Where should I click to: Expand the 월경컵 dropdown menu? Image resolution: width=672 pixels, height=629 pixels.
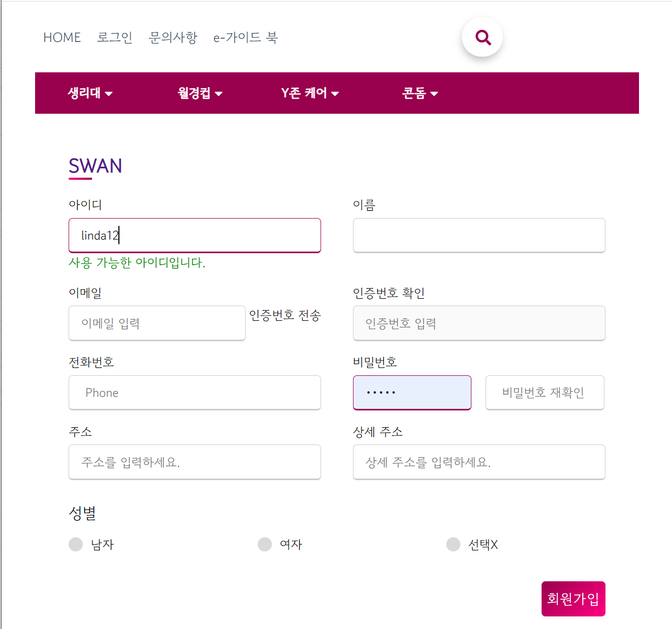pos(200,93)
